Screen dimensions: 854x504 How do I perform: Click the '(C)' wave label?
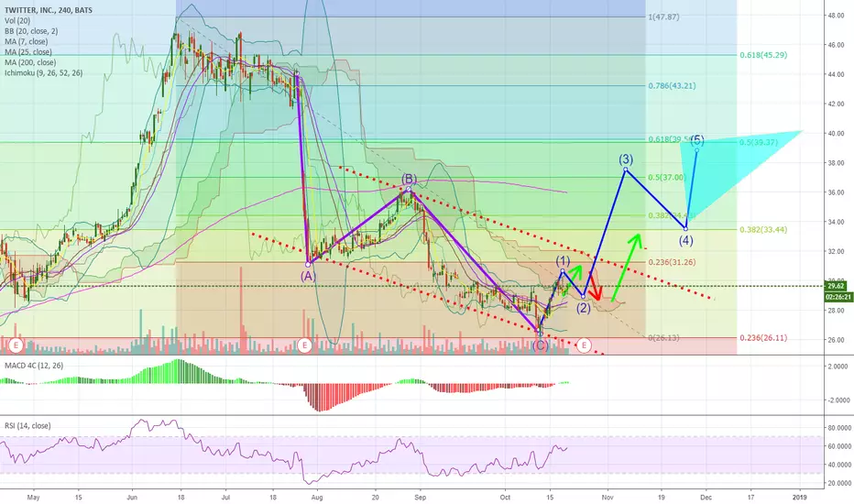(540, 345)
